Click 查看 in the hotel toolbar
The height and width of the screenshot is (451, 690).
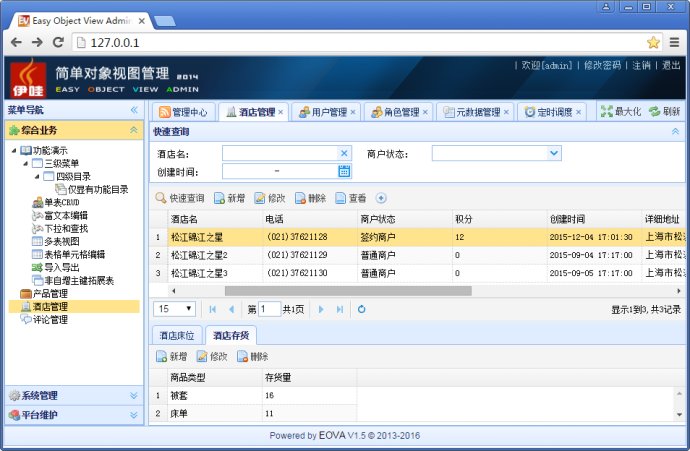pyautogui.click(x=351, y=198)
